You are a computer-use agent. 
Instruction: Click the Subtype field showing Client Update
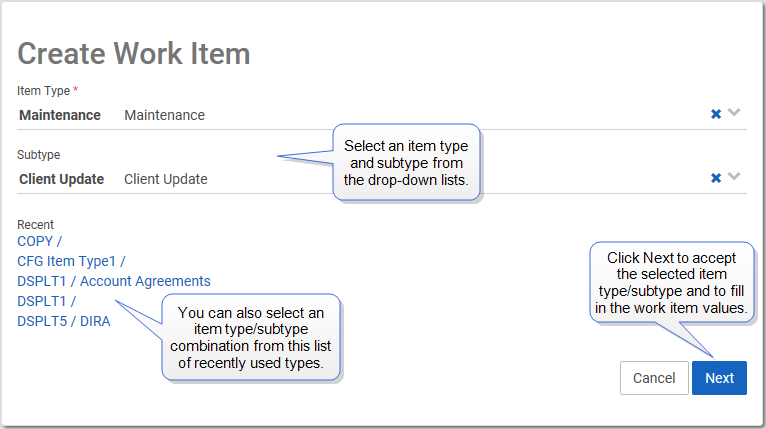point(165,179)
